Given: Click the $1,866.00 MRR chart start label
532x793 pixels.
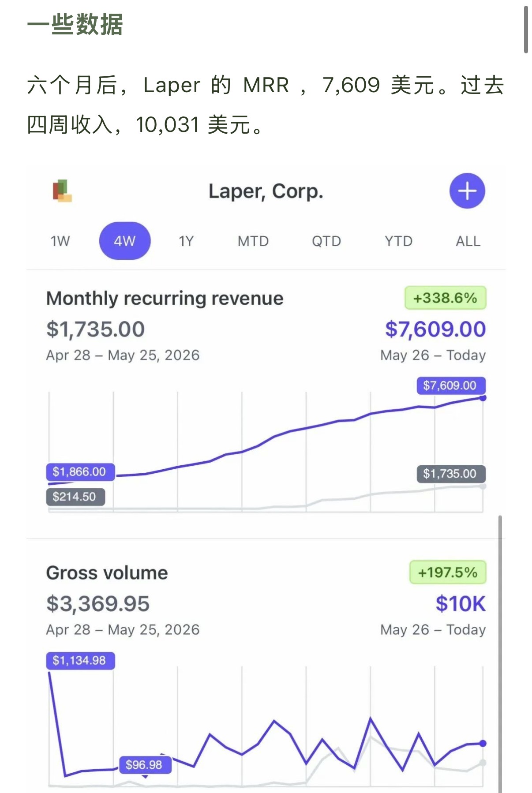Looking at the screenshot, I should coord(80,472).
